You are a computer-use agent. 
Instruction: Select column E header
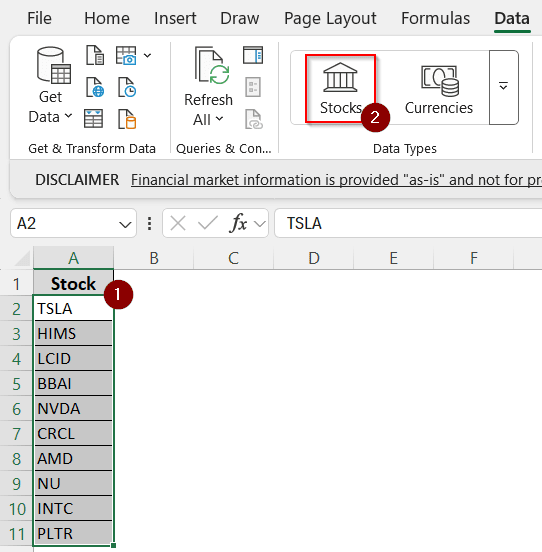(393, 258)
